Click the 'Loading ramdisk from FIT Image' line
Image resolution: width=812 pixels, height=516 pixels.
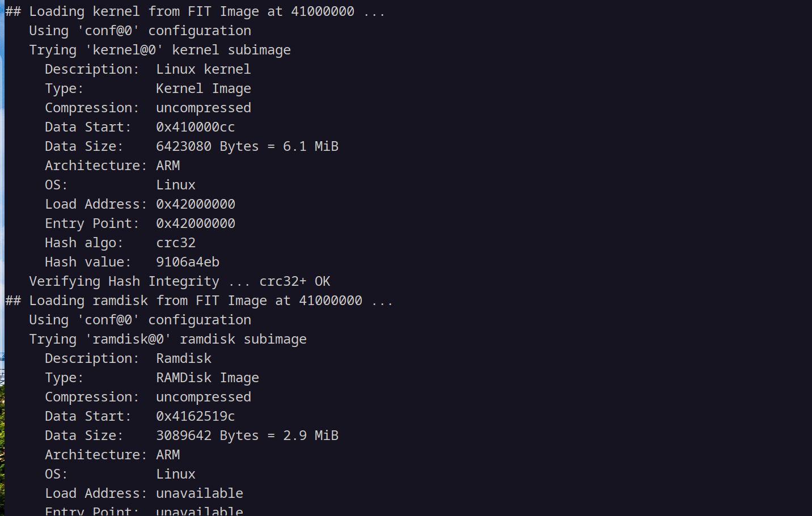coord(199,301)
